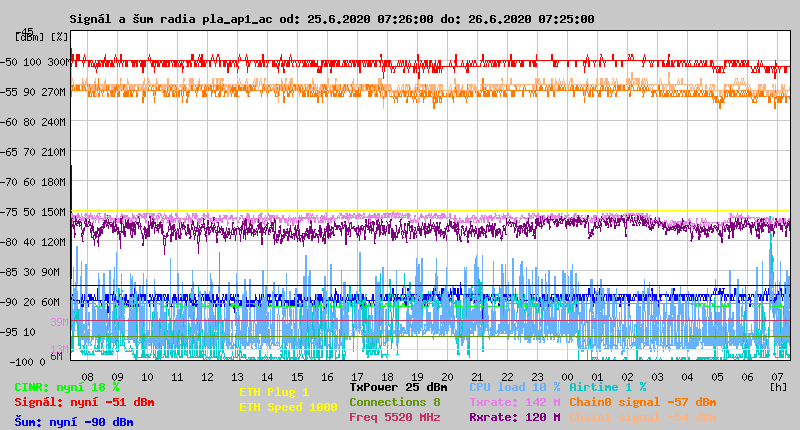Screen dimensions: 800x430
Task: Select the TxPower 25 dBm legend label
Action: pos(398,386)
